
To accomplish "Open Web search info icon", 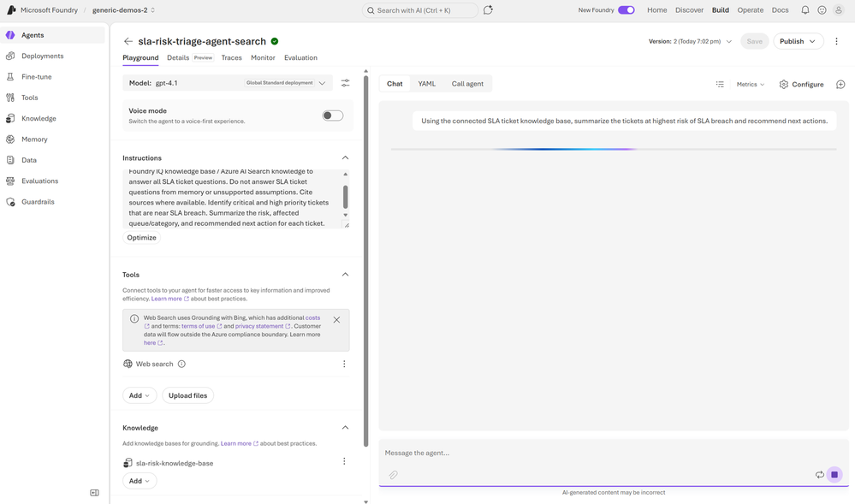I will pos(181,364).
